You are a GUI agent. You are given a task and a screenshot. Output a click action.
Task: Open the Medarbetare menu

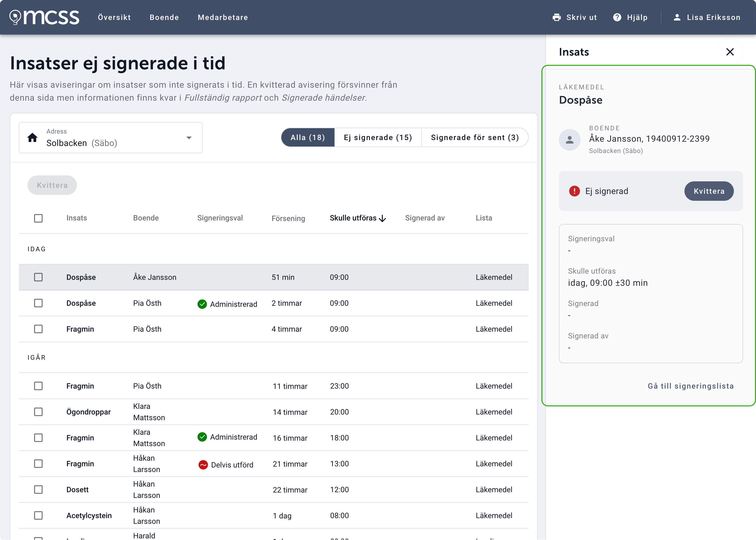pos(223,17)
